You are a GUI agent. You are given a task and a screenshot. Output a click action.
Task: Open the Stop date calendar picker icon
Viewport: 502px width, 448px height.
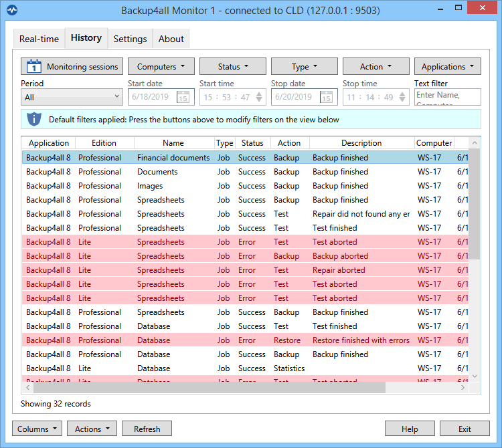(326, 97)
